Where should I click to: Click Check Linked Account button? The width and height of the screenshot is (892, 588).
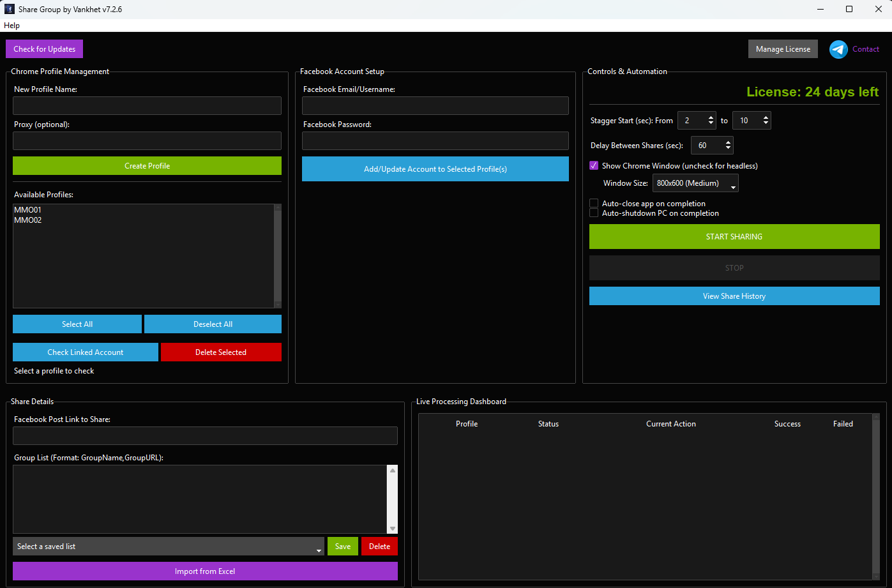tap(86, 352)
